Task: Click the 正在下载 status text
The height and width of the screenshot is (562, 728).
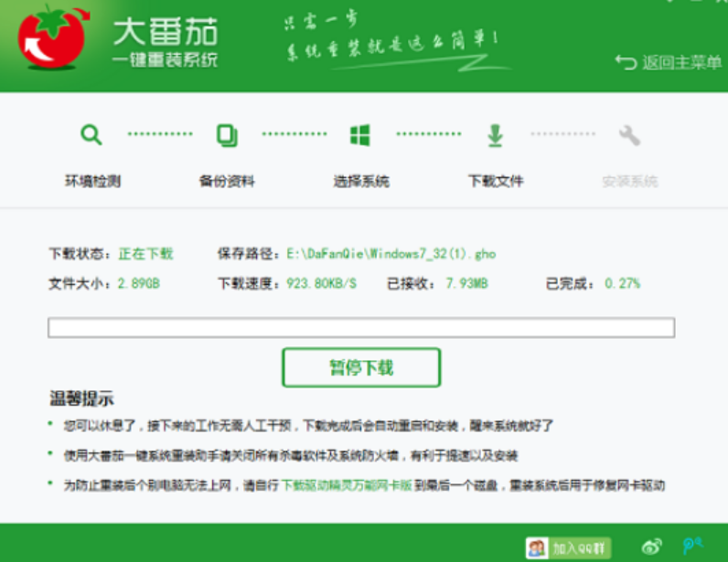Action: click(x=145, y=254)
